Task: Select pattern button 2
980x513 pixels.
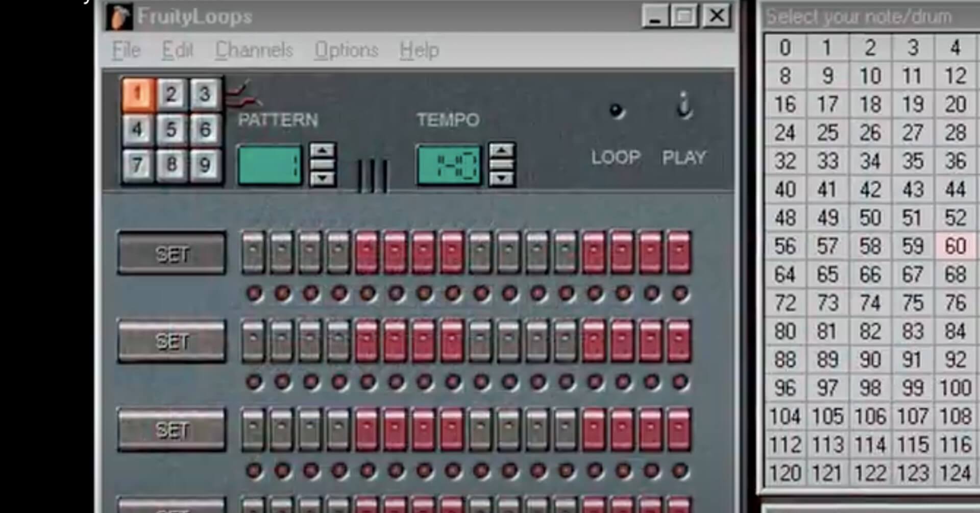Action: point(171,94)
